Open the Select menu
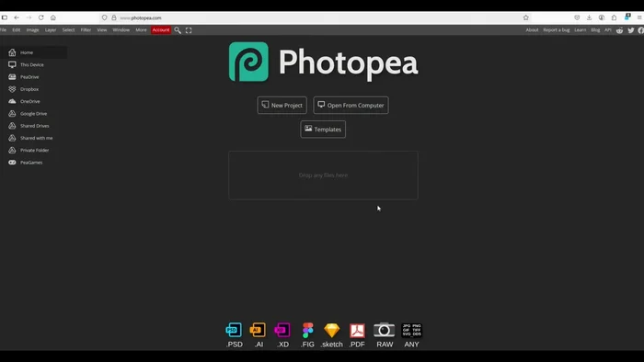Screen dimensions: 644x362 [x=68, y=30]
